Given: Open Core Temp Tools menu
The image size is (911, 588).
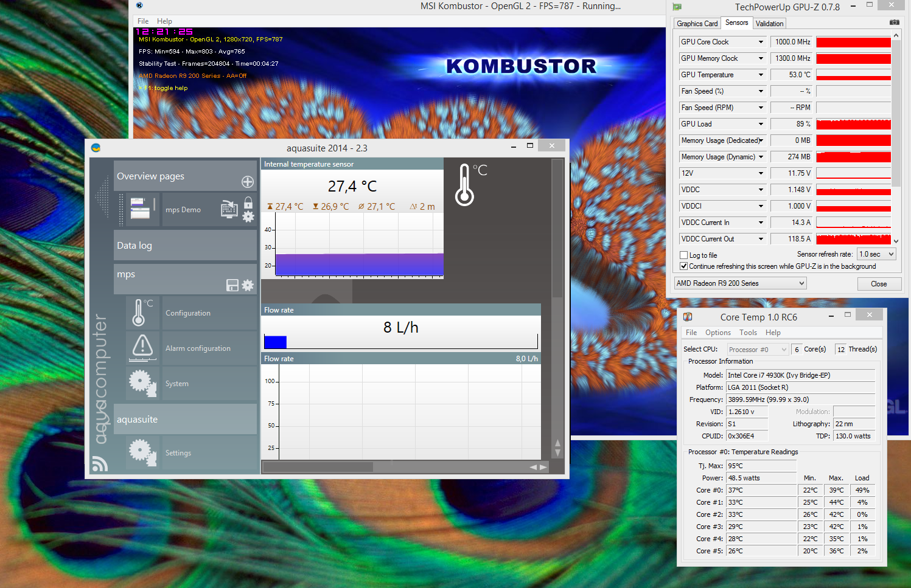Looking at the screenshot, I should pos(749,333).
